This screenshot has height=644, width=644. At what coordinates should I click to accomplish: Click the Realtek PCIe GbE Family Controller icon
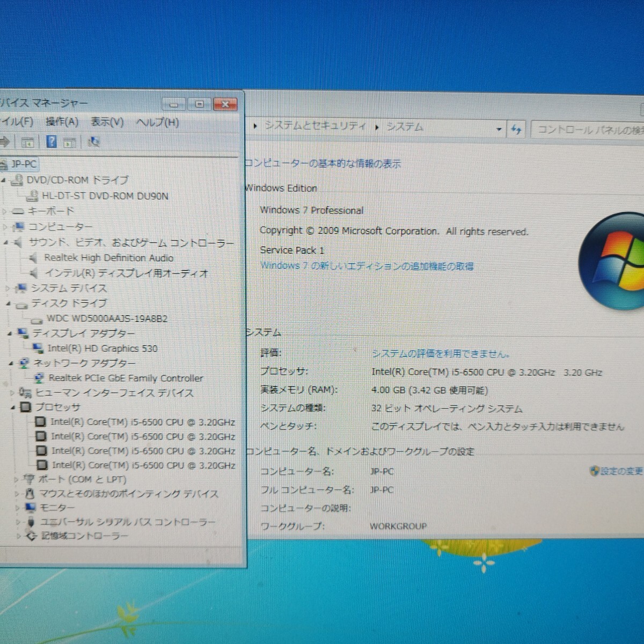pyautogui.click(x=39, y=378)
